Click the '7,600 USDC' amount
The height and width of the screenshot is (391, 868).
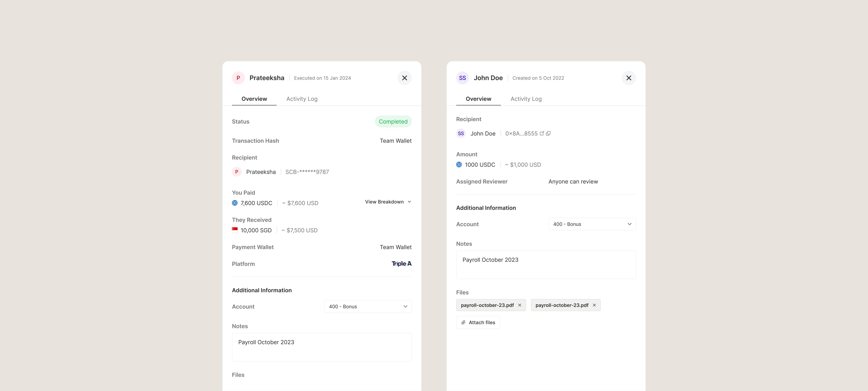point(256,203)
